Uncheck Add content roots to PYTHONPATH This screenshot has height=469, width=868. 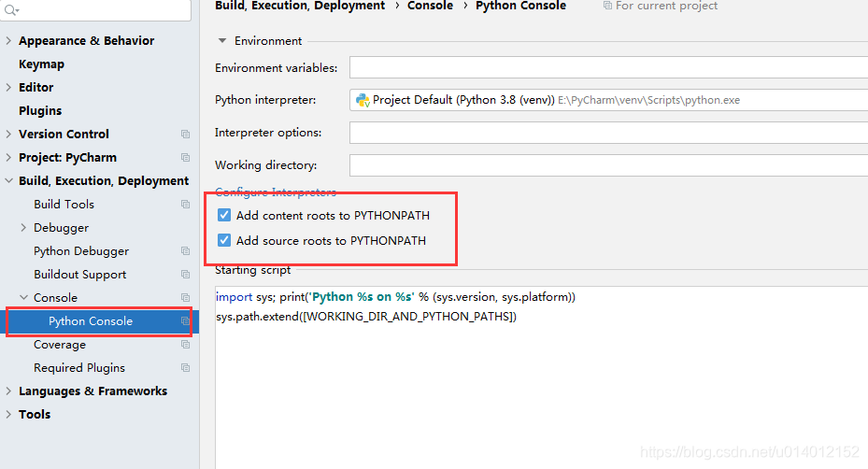(x=224, y=215)
